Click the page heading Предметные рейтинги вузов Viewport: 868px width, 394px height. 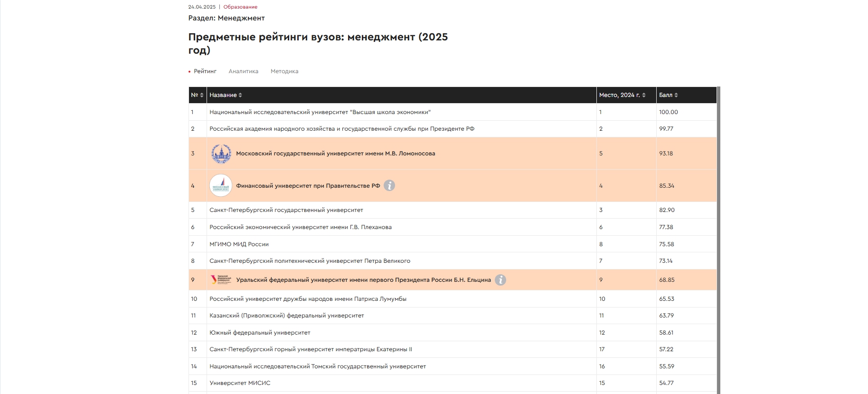[318, 44]
